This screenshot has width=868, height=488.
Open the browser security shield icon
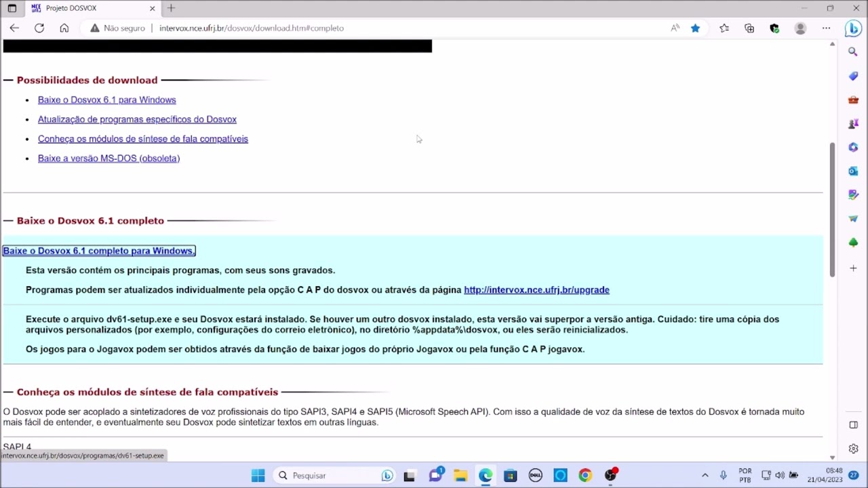click(x=774, y=28)
